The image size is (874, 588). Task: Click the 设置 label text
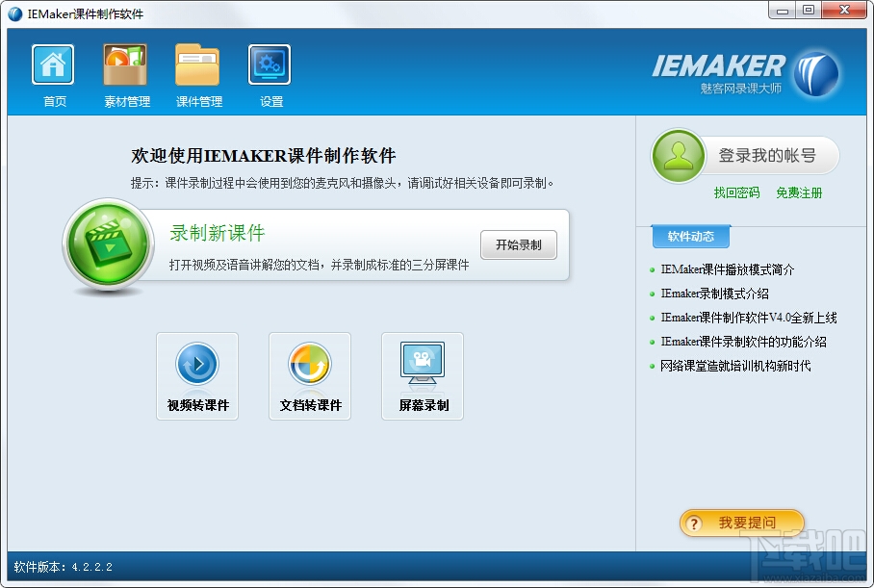pos(271,101)
